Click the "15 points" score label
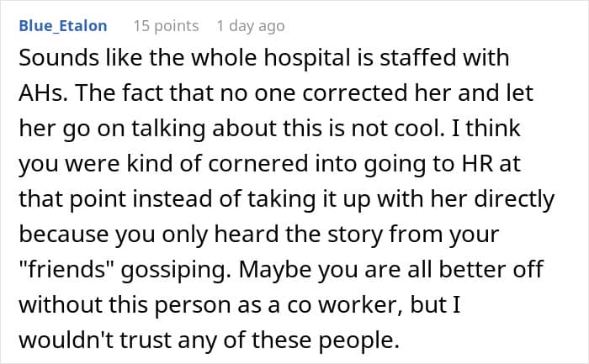This screenshot has height=364, width=589. coord(166,26)
